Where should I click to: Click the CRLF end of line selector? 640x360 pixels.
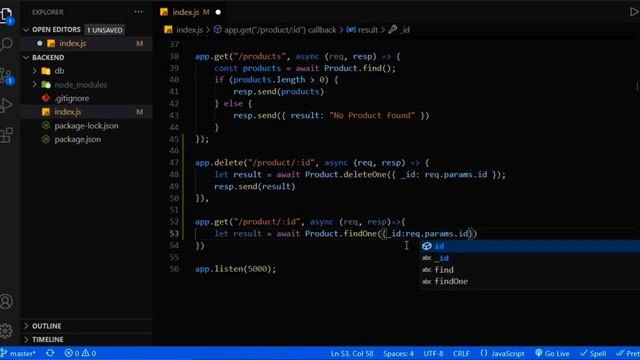pyautogui.click(x=461, y=353)
